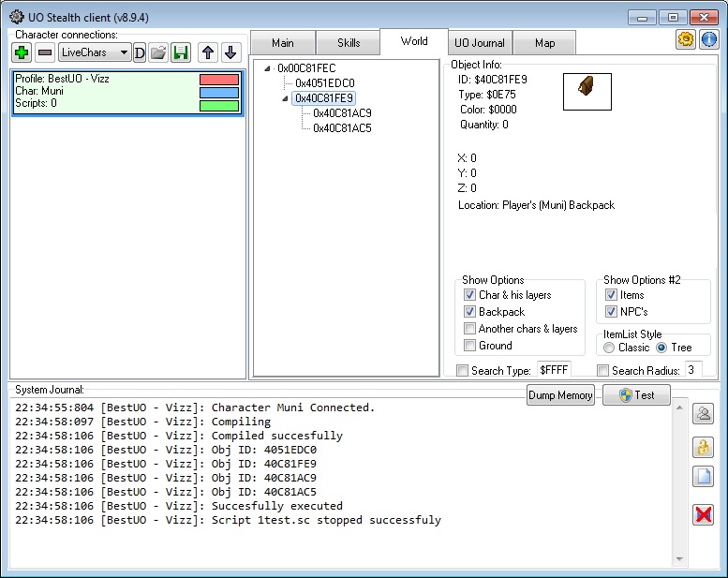Image resolution: width=728 pixels, height=578 pixels.
Task: Move the profile up with the up arrow
Action: point(208,53)
